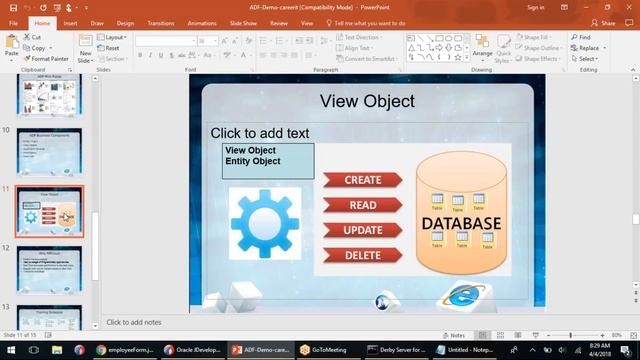This screenshot has height=360, width=640.
Task: Click the Share button
Action: click(603, 23)
